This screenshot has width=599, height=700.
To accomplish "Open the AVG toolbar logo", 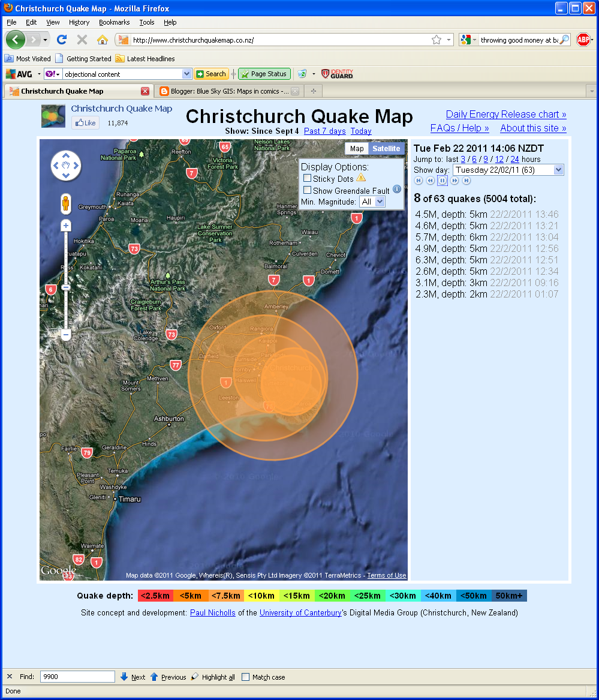I will tap(19, 74).
